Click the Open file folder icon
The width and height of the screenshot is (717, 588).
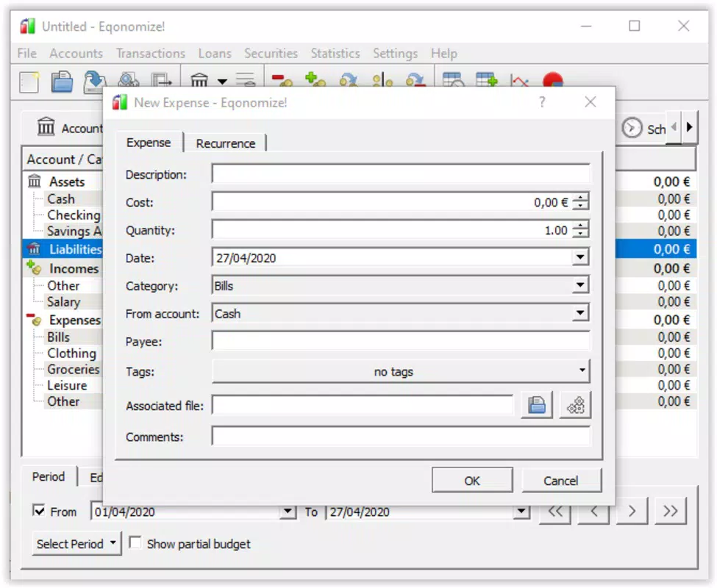63,82
